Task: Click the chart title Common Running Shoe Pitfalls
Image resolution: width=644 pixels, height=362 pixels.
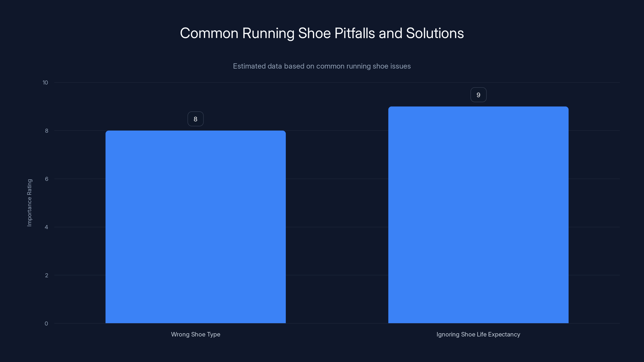Action: click(322, 33)
